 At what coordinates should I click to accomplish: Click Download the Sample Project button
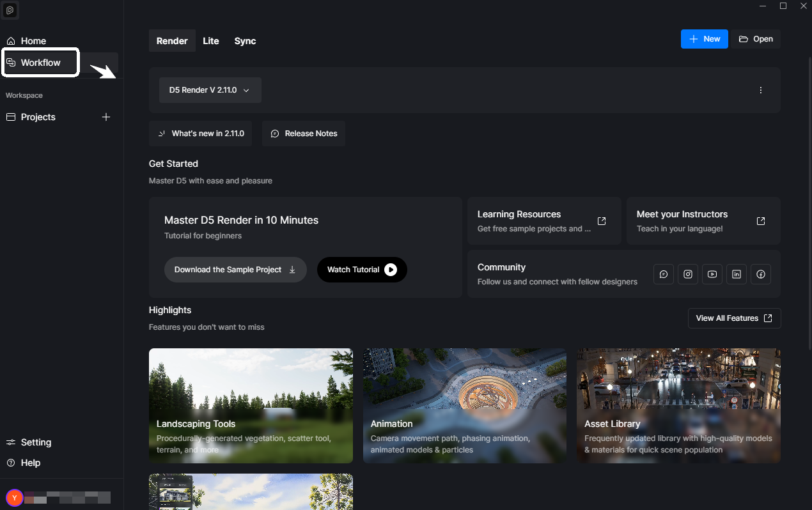(235, 270)
